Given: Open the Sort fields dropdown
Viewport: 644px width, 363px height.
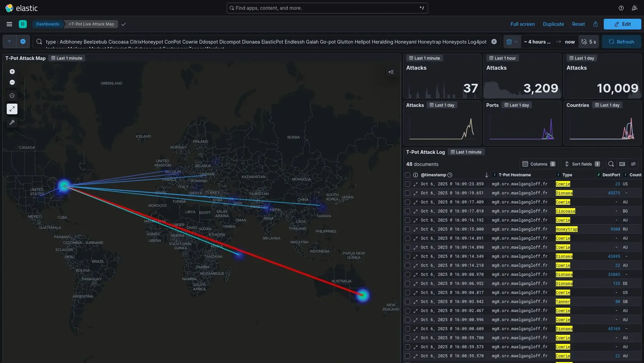Looking at the screenshot, I should (x=582, y=164).
